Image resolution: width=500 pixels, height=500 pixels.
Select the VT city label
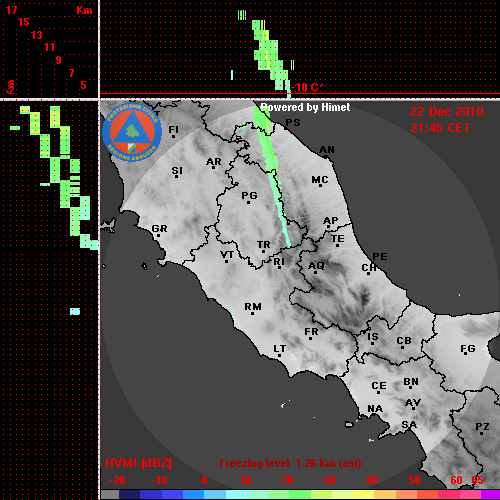[227, 255]
